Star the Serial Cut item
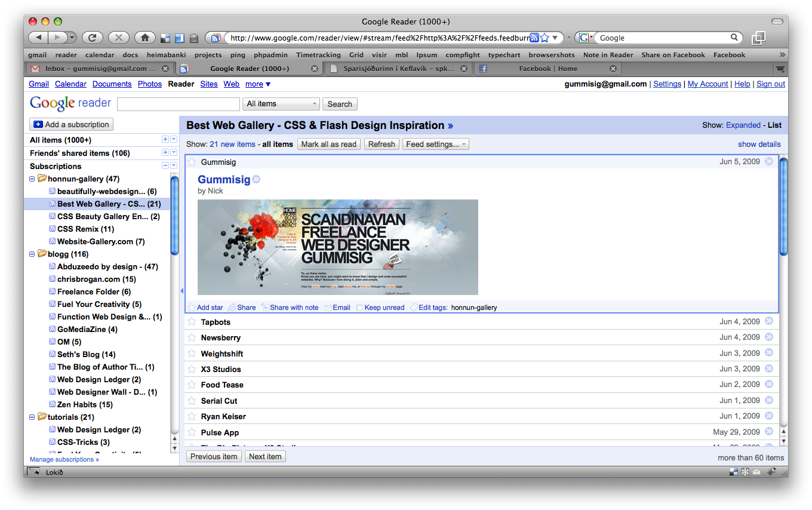Viewport: 812px width, 510px height. (192, 401)
